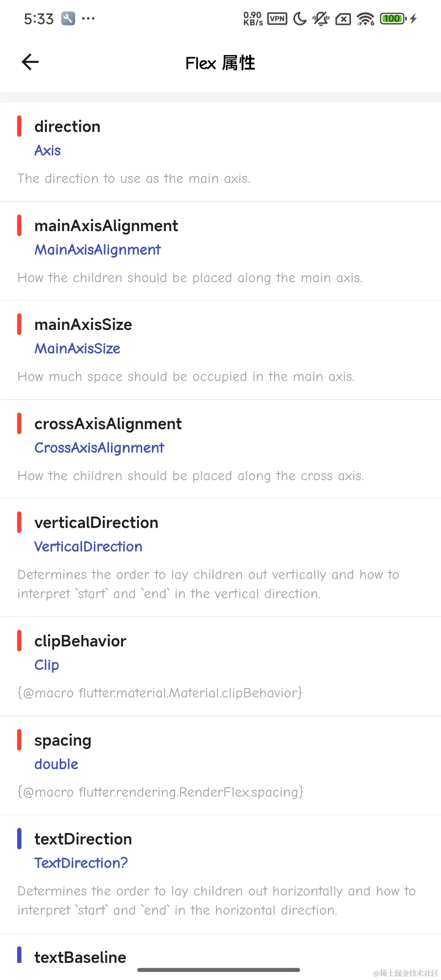Tap the three-dots status icon
The width and height of the screenshot is (441, 980).
[x=88, y=19]
